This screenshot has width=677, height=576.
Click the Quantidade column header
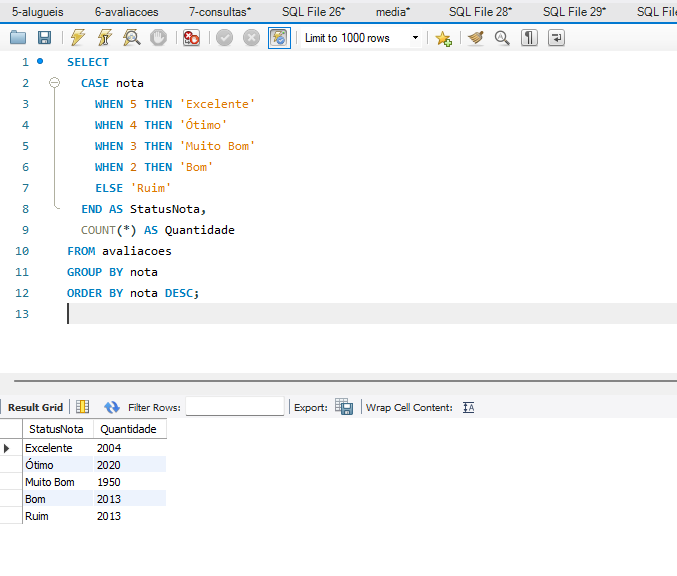(129, 429)
